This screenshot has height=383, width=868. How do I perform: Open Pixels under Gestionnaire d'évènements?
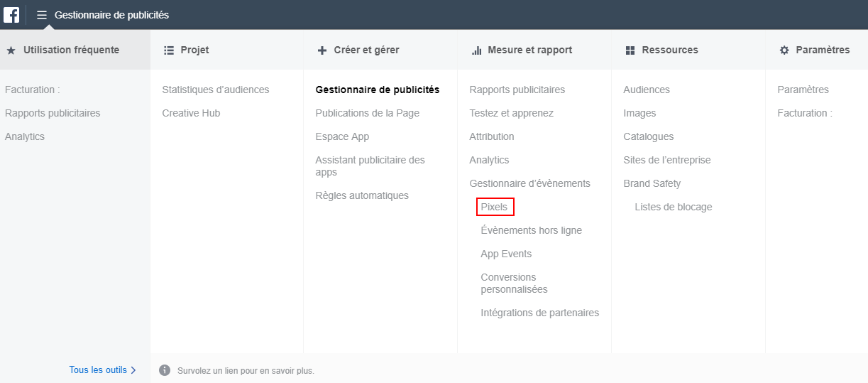[495, 207]
